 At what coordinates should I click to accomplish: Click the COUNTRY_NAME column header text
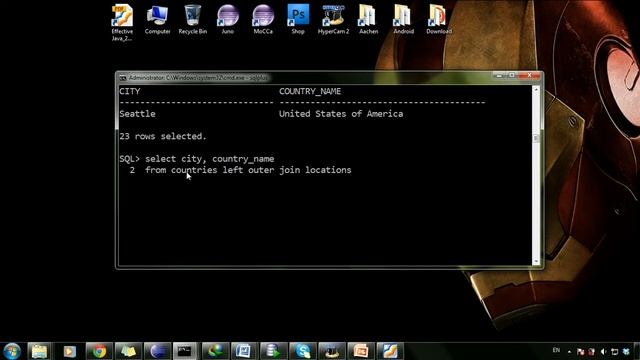click(310, 91)
